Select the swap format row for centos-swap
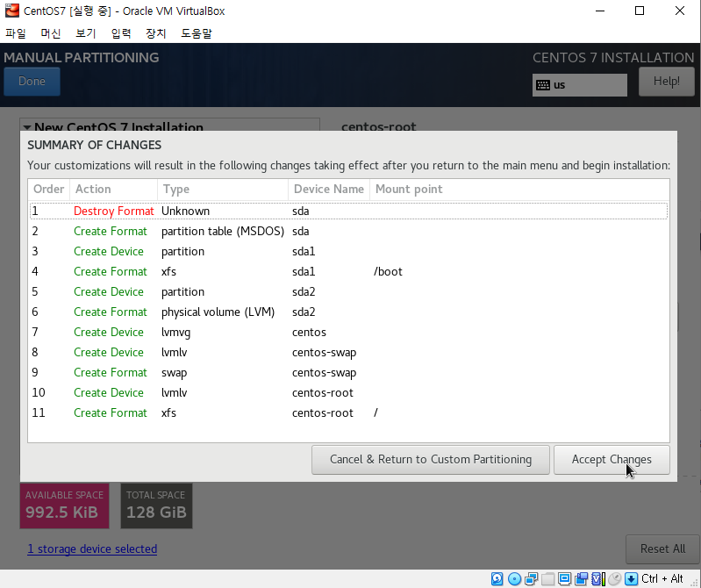Screen dimensions: 701x588 348,372
